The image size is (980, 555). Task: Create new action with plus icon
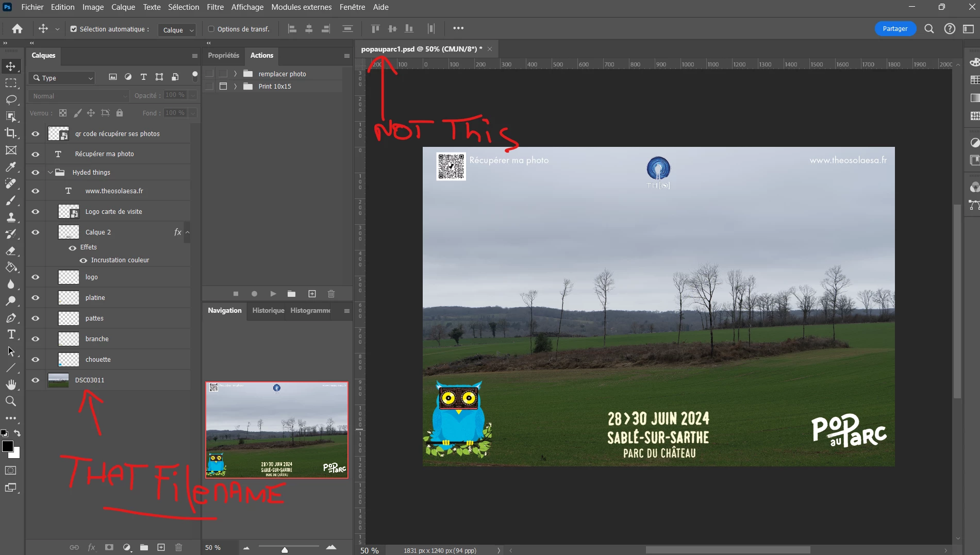(x=312, y=294)
